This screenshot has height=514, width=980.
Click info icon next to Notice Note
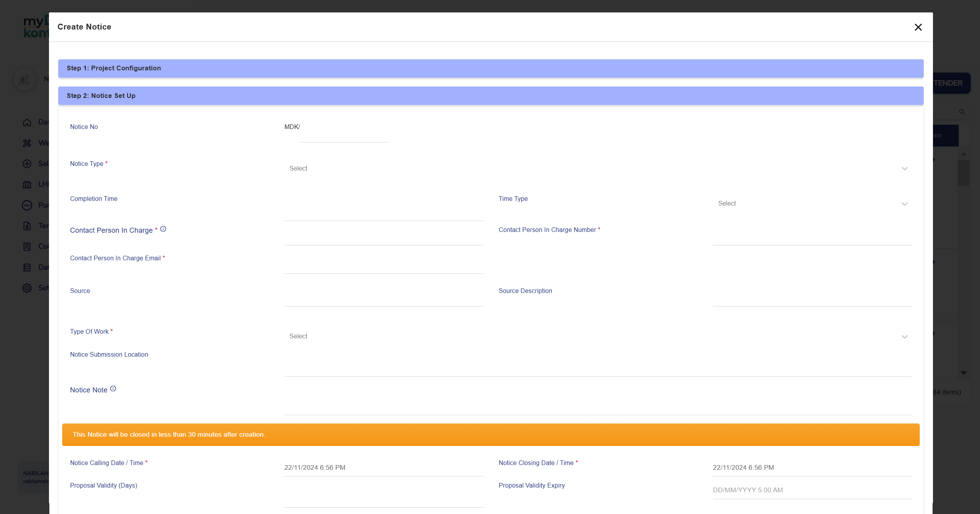(x=113, y=389)
